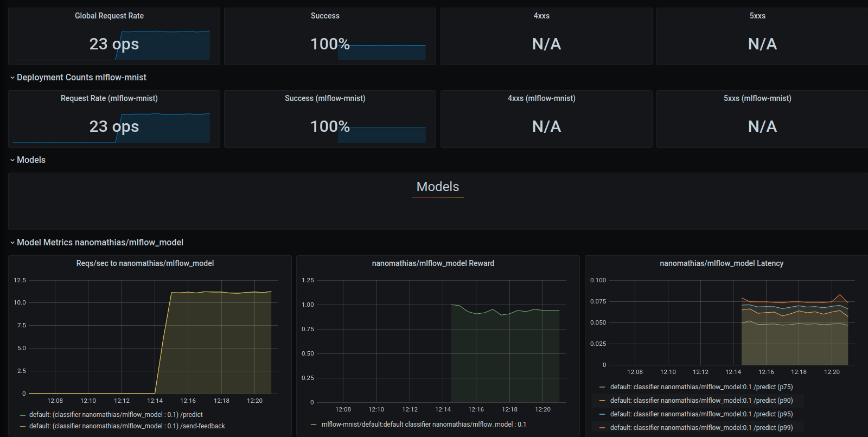The image size is (868, 437).
Task: Open the 5xxs (mlflow-mnist) panel title menu
Action: (x=757, y=98)
